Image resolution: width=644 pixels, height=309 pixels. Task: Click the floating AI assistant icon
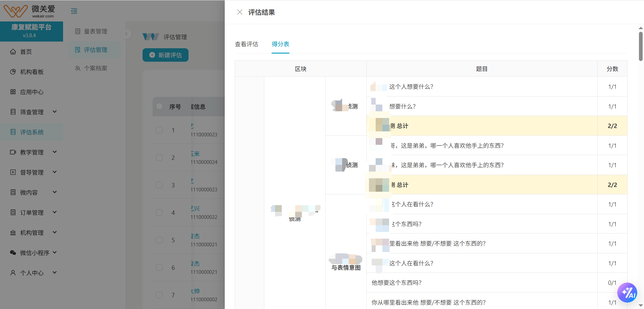pos(627,293)
